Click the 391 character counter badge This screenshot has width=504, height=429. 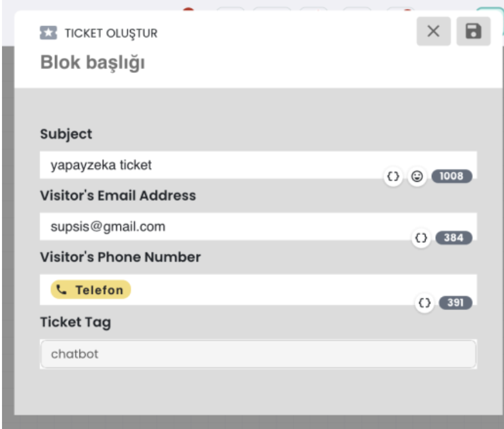click(x=456, y=303)
